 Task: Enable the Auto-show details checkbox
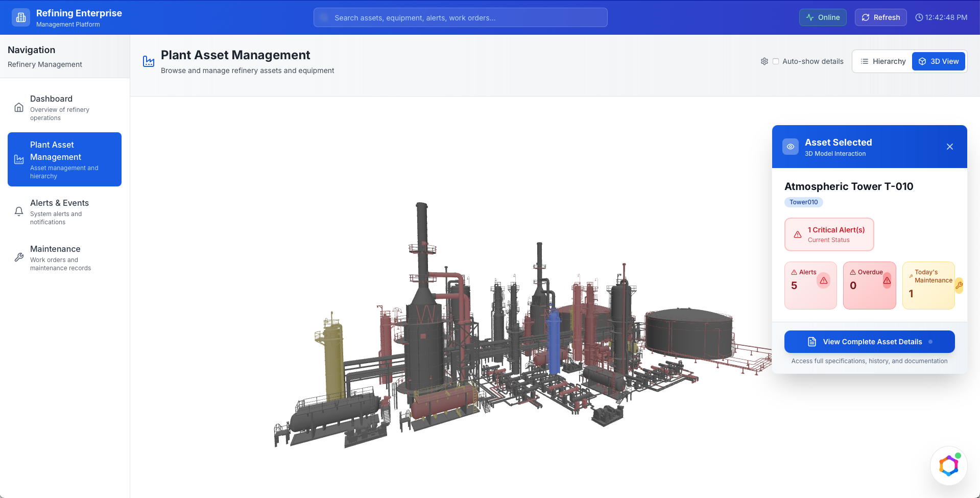coord(775,61)
